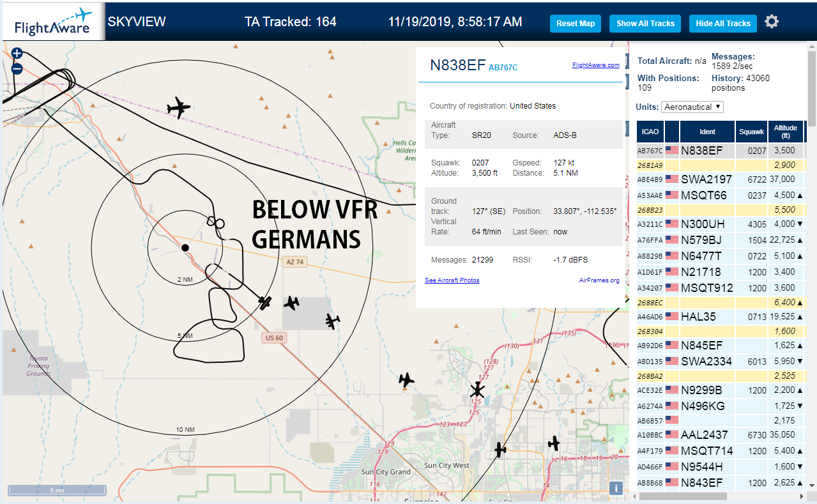The image size is (817, 504).
Task: Select the N9299B table row
Action: pos(721,390)
